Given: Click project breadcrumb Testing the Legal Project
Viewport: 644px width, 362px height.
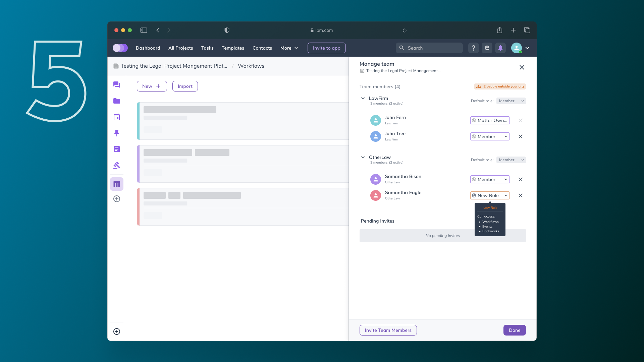Looking at the screenshot, I should pyautogui.click(x=174, y=66).
